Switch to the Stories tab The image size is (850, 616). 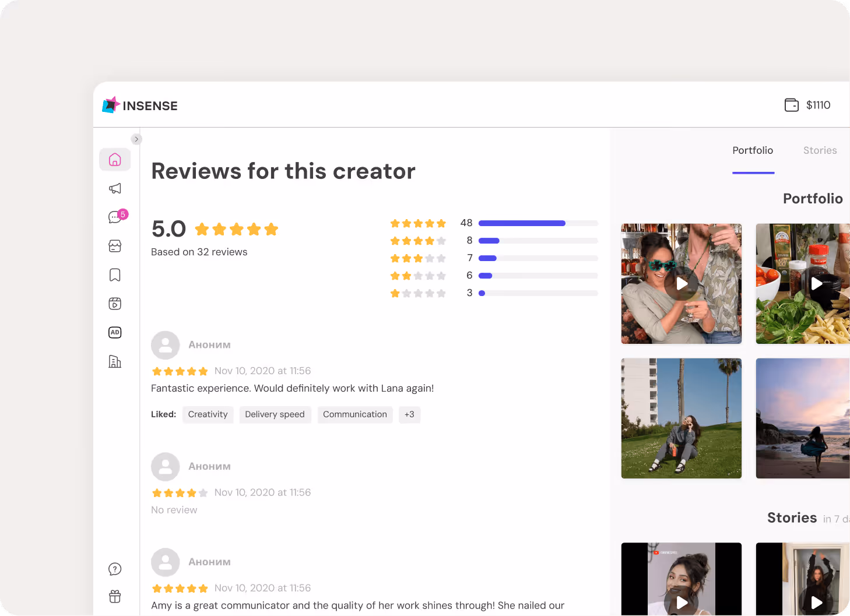pos(820,150)
